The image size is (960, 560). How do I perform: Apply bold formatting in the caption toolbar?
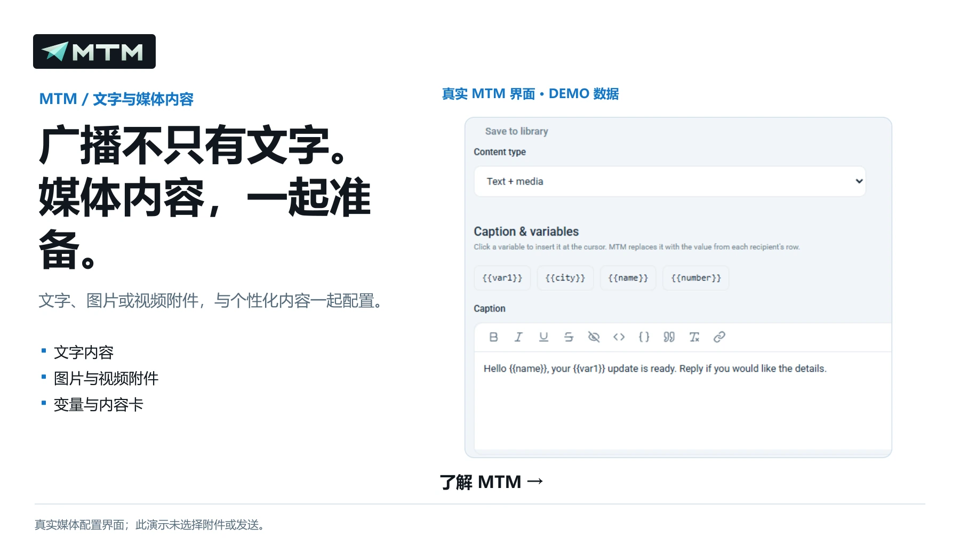click(493, 337)
